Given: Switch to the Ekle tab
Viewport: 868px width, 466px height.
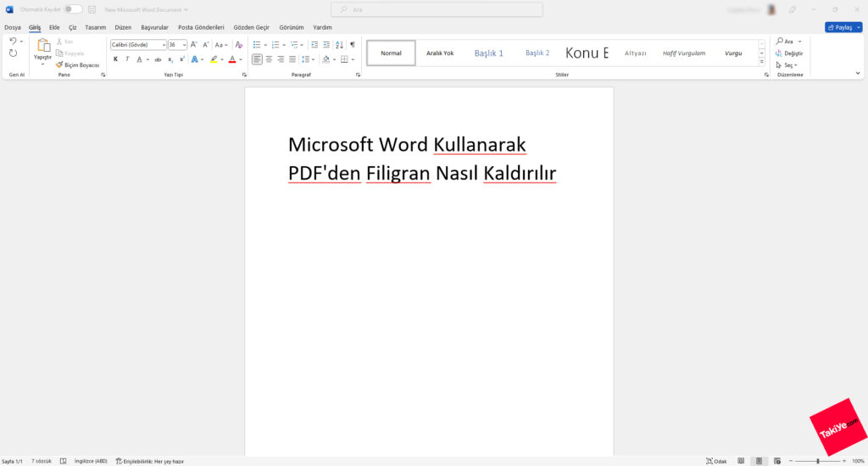Looking at the screenshot, I should 54,27.
